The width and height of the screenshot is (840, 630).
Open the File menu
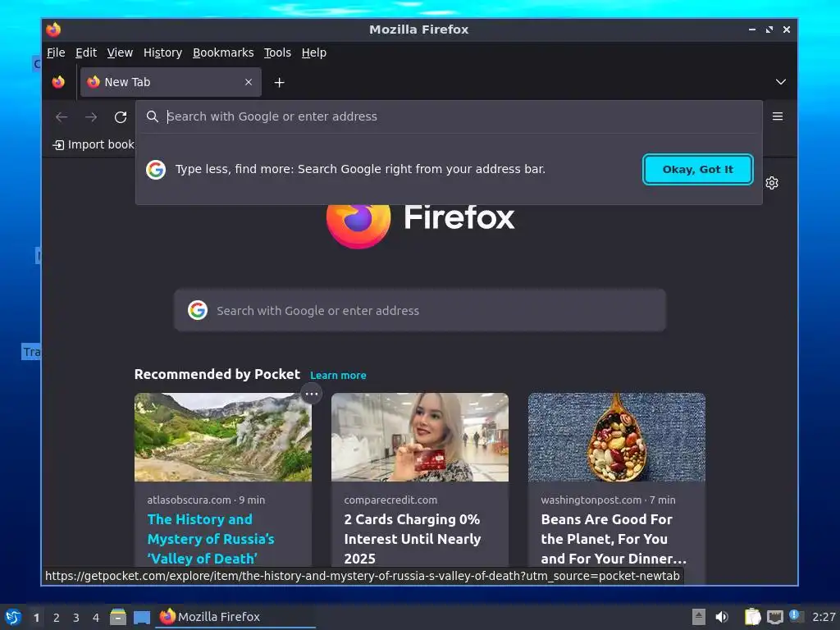(x=56, y=52)
